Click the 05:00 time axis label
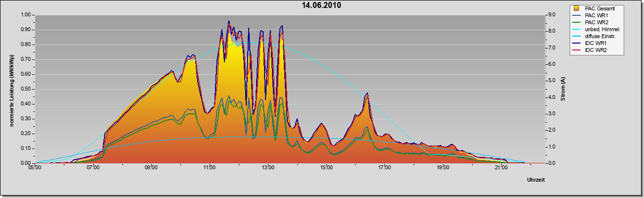The height and width of the screenshot is (198, 644). pyautogui.click(x=35, y=168)
